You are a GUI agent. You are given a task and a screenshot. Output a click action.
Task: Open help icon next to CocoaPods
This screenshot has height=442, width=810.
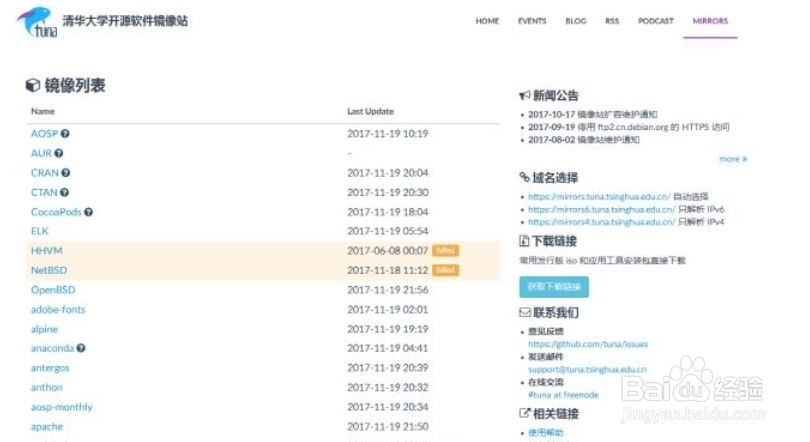[88, 212]
